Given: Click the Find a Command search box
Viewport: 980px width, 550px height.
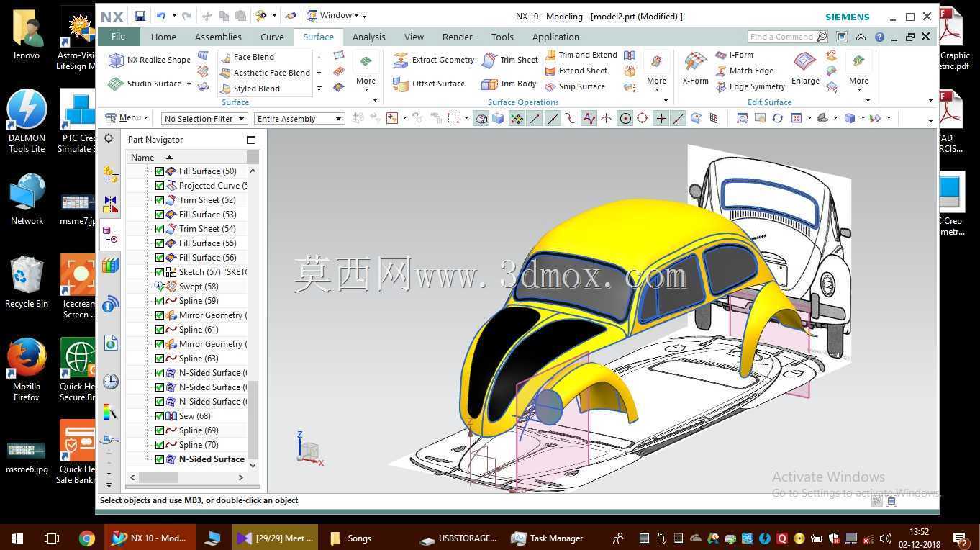Looking at the screenshot, I should tap(787, 37).
